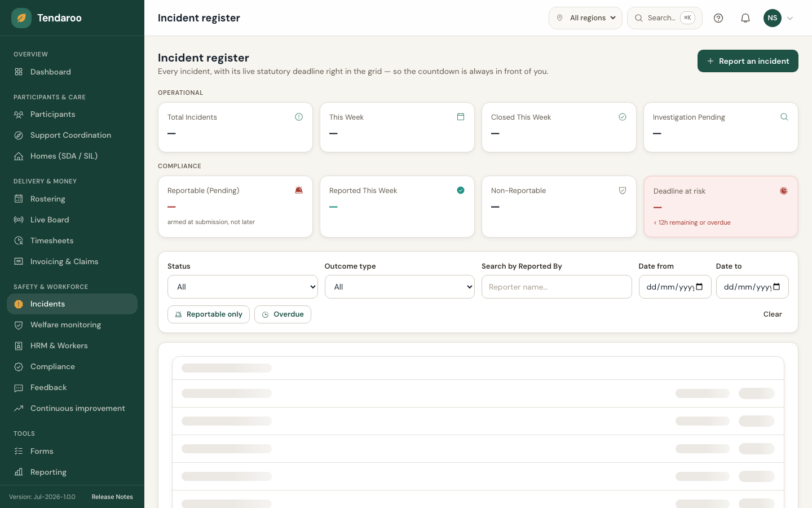Go to Compliance in sidebar
Viewport: 812px width, 508px height.
coord(72,366)
